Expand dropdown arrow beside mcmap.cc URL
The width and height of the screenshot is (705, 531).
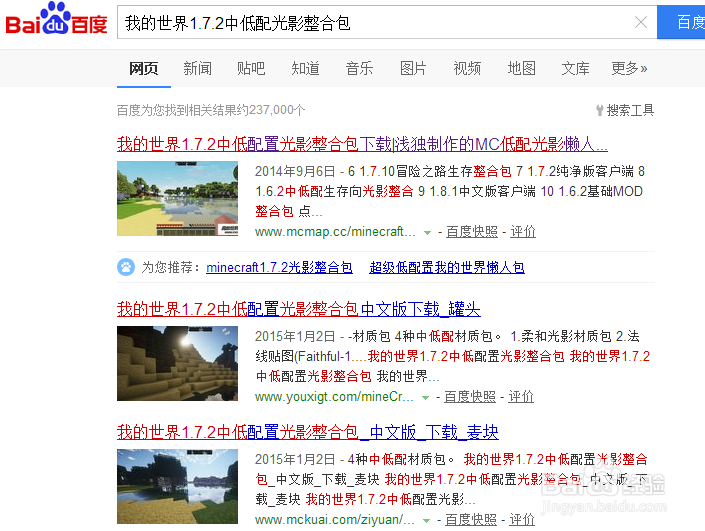click(x=427, y=233)
